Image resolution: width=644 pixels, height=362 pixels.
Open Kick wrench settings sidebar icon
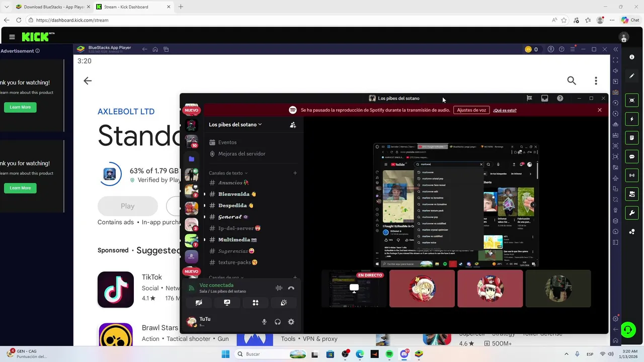(632, 213)
